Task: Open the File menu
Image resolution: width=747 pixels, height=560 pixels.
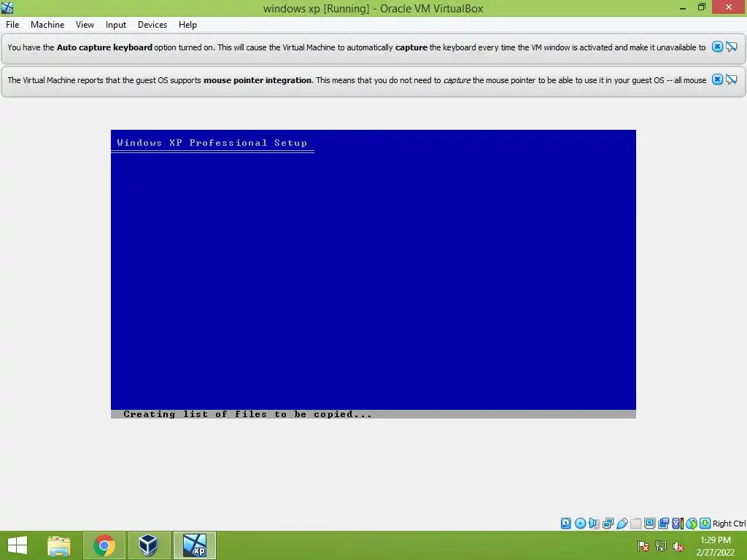Action: [12, 25]
